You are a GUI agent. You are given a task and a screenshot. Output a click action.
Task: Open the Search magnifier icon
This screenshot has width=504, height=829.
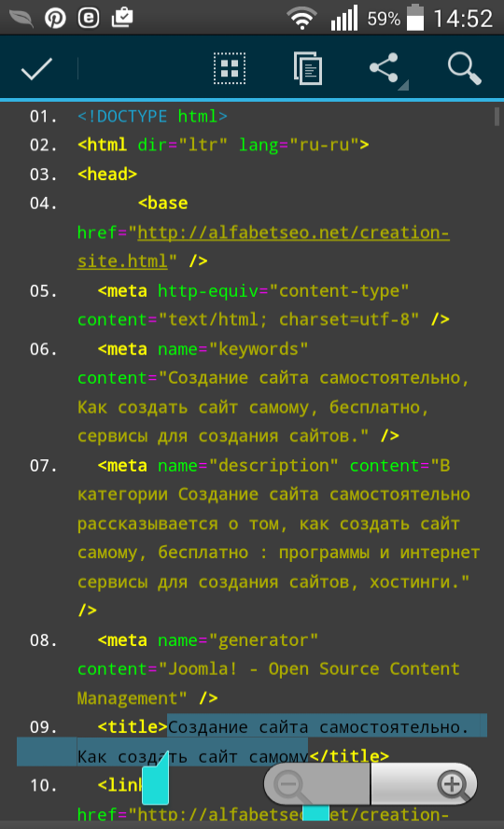(x=465, y=69)
